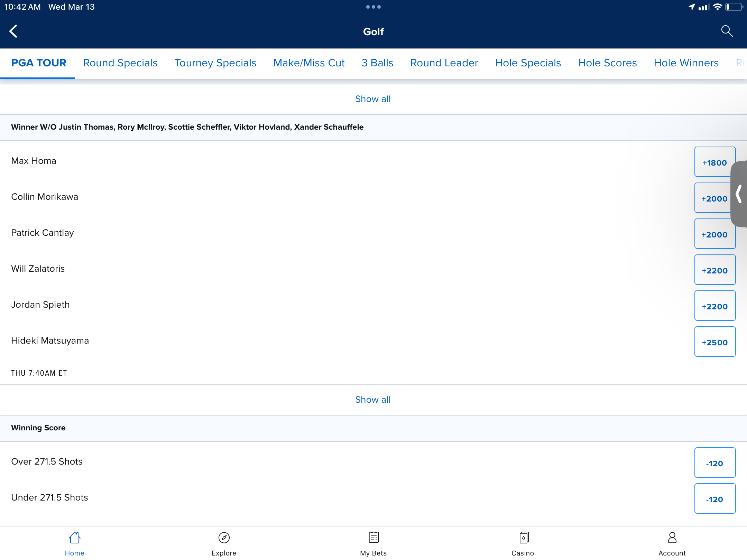Open the search magnifier icon

(727, 31)
